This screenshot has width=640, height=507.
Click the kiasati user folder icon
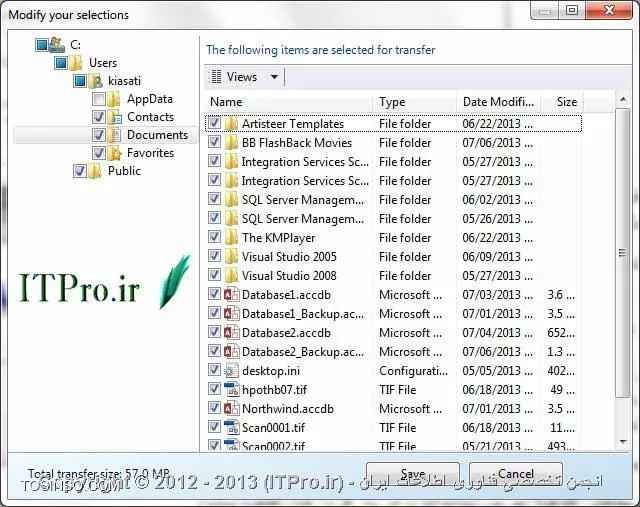(x=96, y=81)
